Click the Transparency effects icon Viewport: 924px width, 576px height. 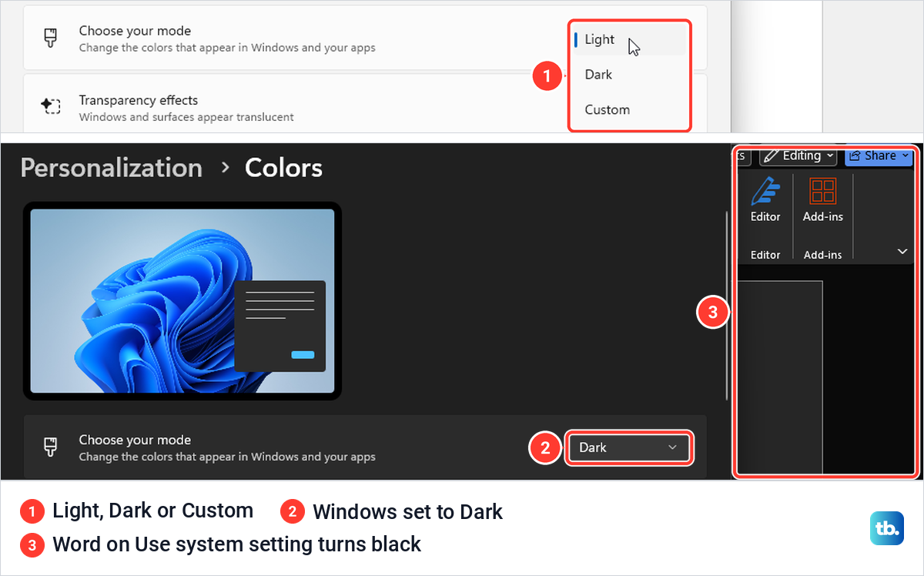[x=51, y=106]
